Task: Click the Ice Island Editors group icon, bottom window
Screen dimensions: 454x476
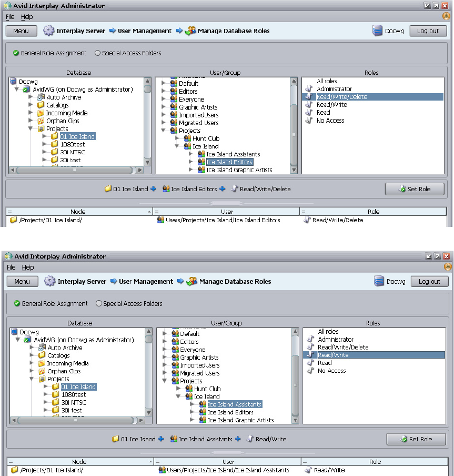Action: pos(203,412)
